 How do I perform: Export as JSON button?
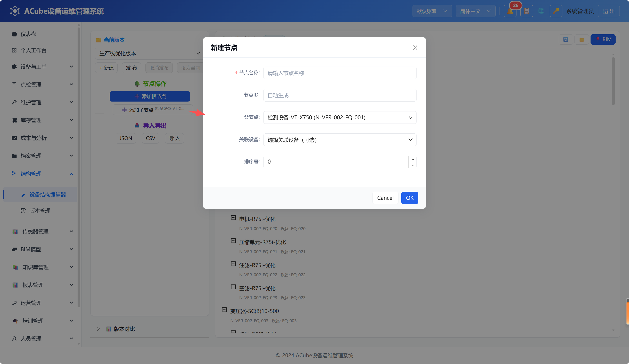(x=125, y=138)
